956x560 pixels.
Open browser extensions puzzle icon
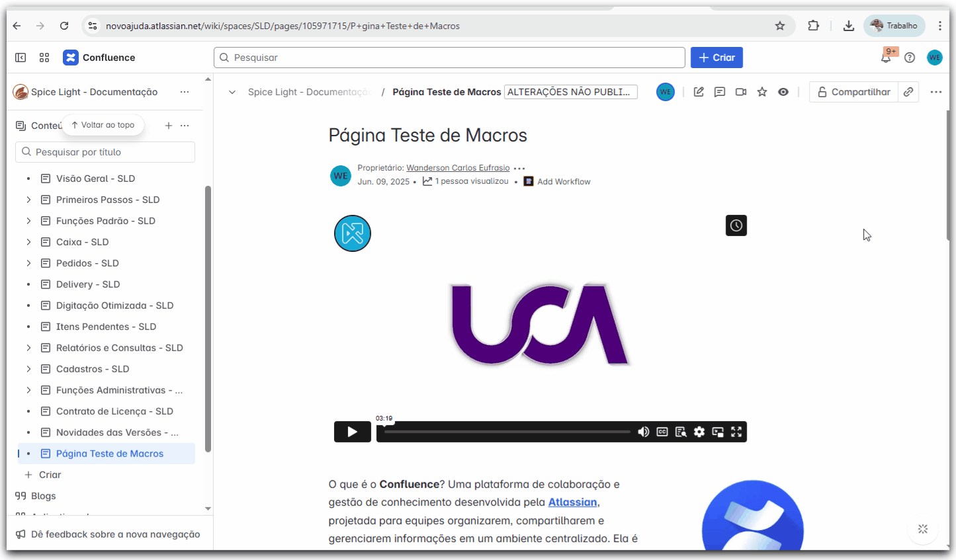tap(813, 26)
